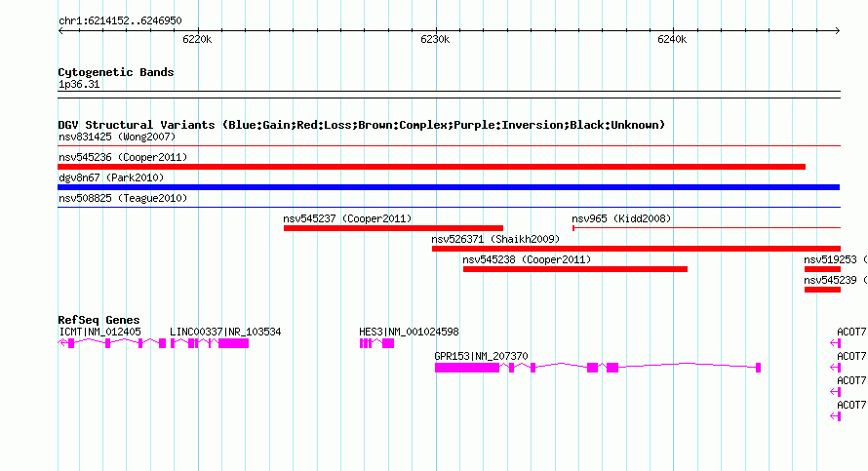This screenshot has width=868, height=471.
Task: Open variant label nsv545238 (Cooper2011)
Action: 527,259
